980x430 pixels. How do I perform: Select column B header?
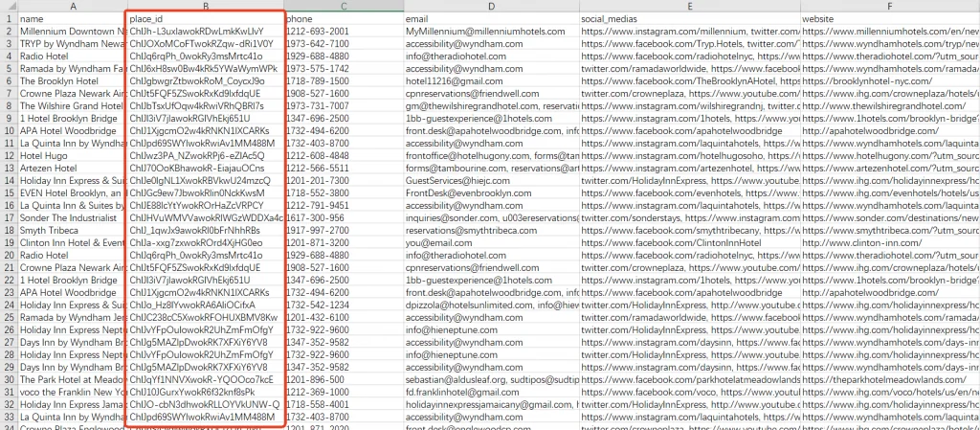[x=206, y=6]
